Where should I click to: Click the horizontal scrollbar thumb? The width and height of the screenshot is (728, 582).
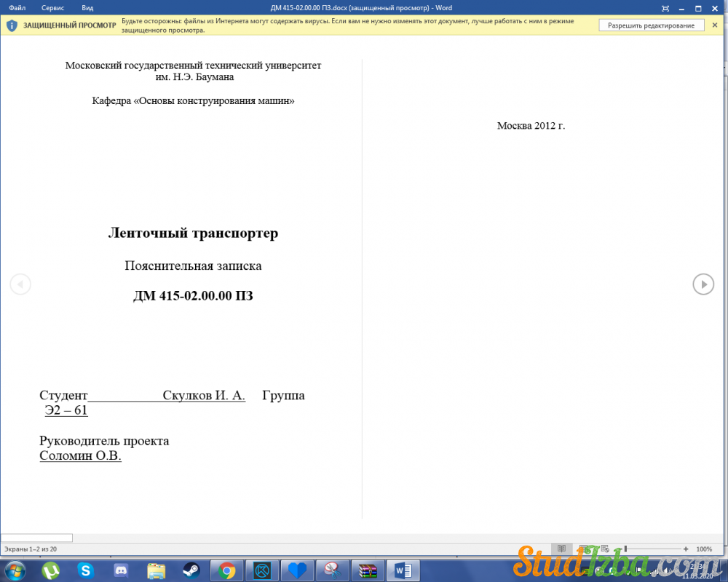coord(36,538)
